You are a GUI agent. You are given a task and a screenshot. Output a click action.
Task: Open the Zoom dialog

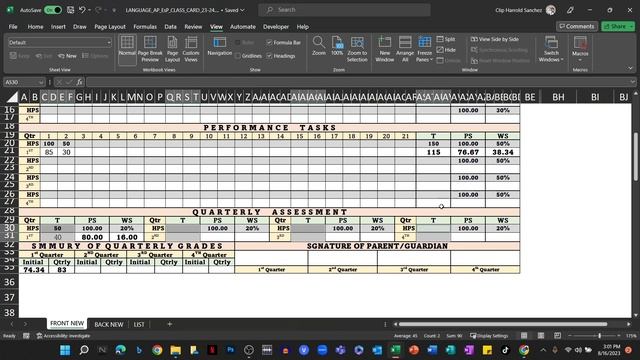[319, 47]
